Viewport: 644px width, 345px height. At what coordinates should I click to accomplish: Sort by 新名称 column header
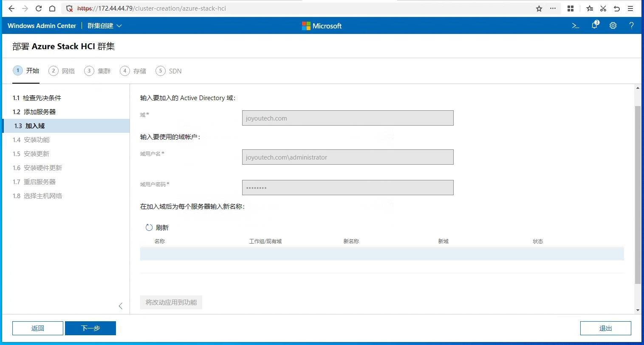coord(351,241)
